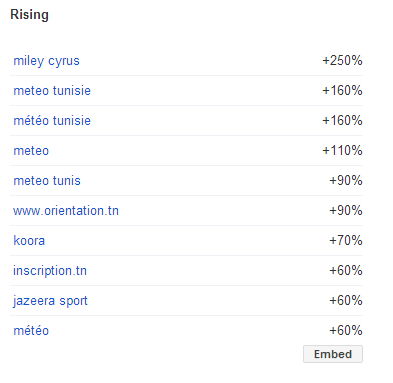The image size is (393, 383).
Task: Click the +250% value for miley cyrus
Action: [342, 61]
